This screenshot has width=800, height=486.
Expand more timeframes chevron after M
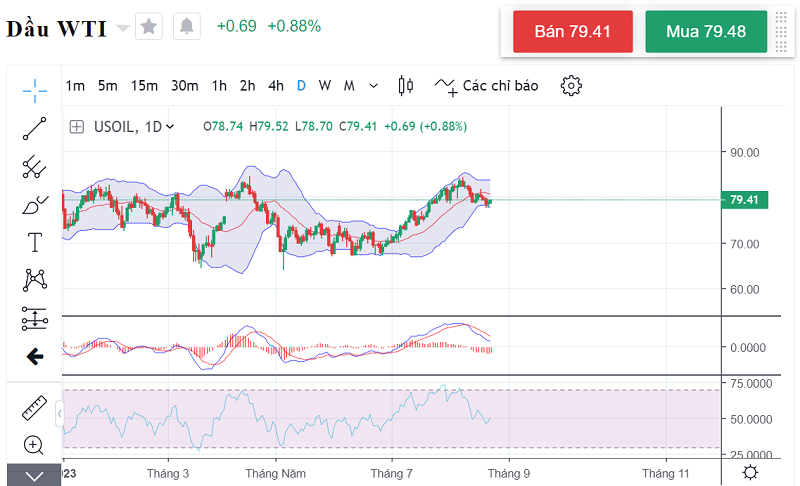click(374, 86)
